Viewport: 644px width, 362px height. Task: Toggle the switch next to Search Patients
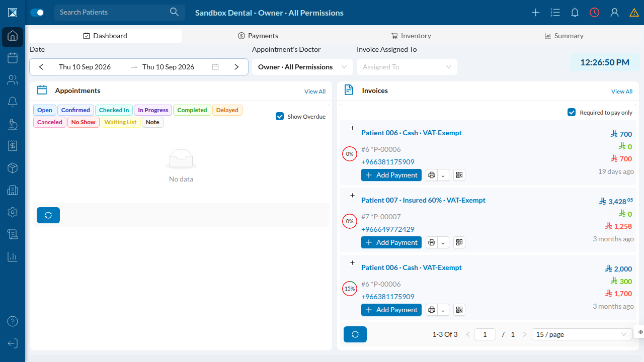point(37,13)
